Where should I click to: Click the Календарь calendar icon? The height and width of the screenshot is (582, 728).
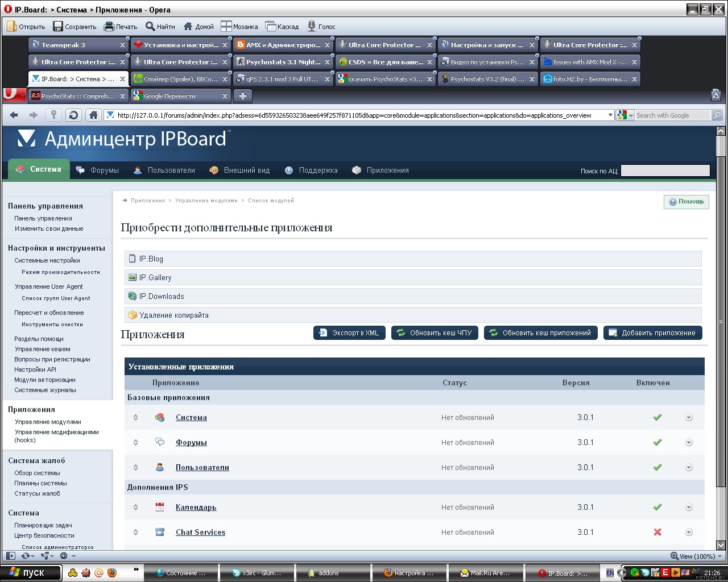pyautogui.click(x=160, y=507)
